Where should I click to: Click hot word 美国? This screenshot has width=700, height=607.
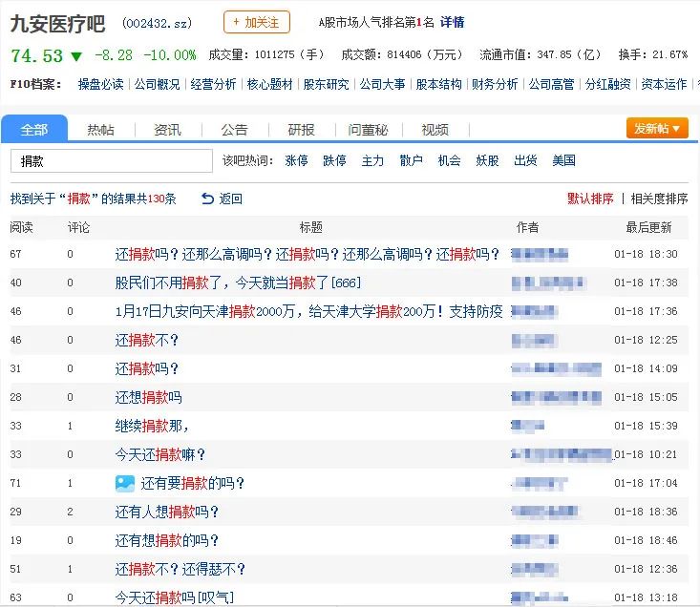[x=563, y=160]
